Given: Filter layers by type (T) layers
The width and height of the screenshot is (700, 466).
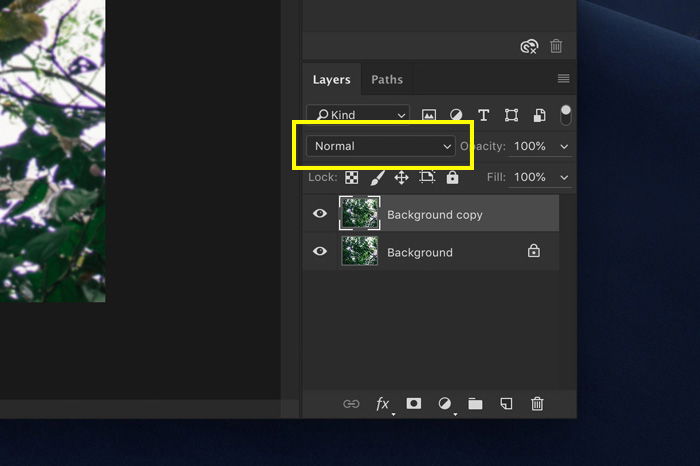Looking at the screenshot, I should coord(483,115).
